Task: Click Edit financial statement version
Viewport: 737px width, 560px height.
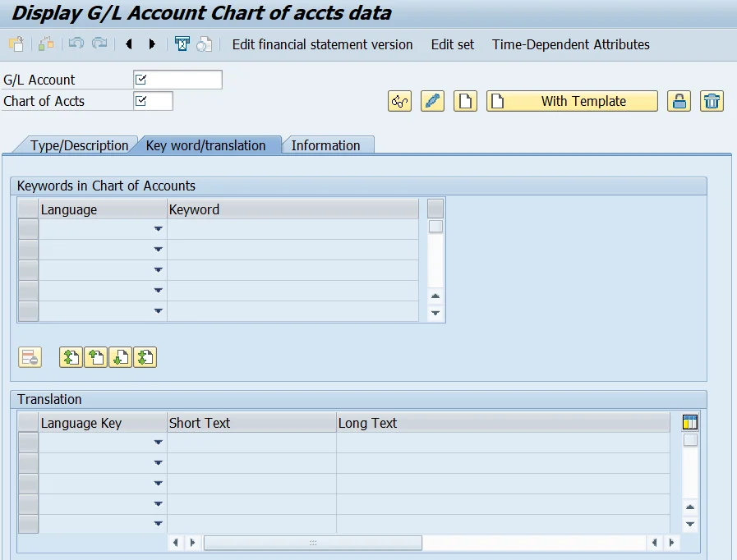Action: pos(322,44)
